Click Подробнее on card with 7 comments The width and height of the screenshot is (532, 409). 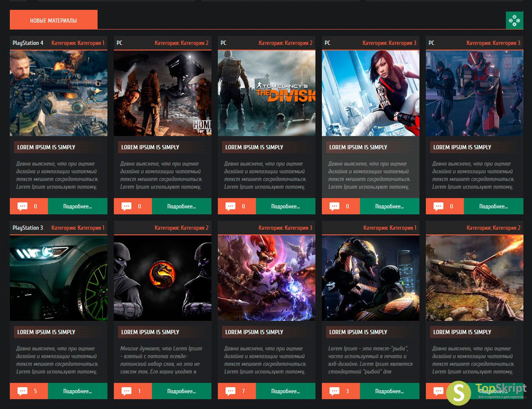pos(285,391)
